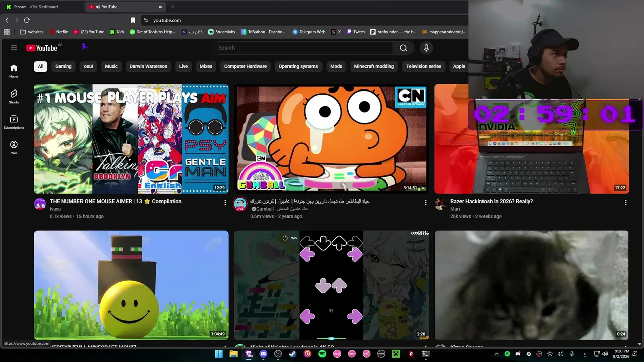Screen dimensions: 644x362
Task: Open the Ivaxa channel avatar
Action: click(40, 204)
